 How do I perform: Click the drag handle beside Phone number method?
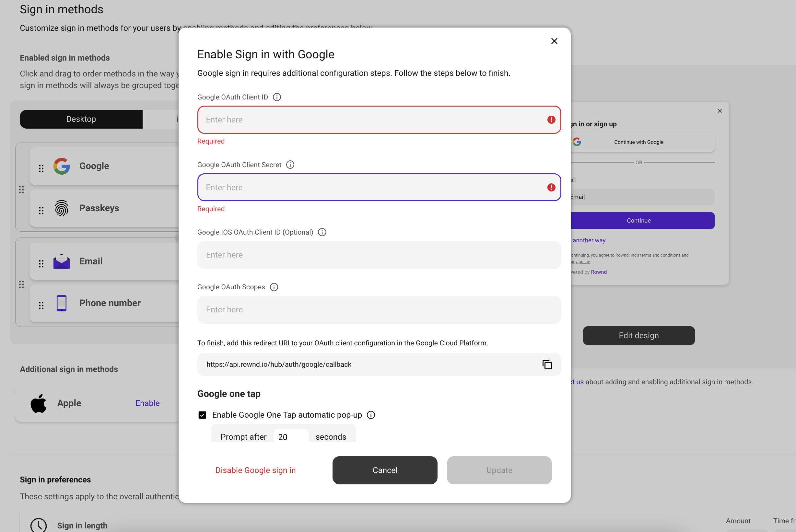41,305
